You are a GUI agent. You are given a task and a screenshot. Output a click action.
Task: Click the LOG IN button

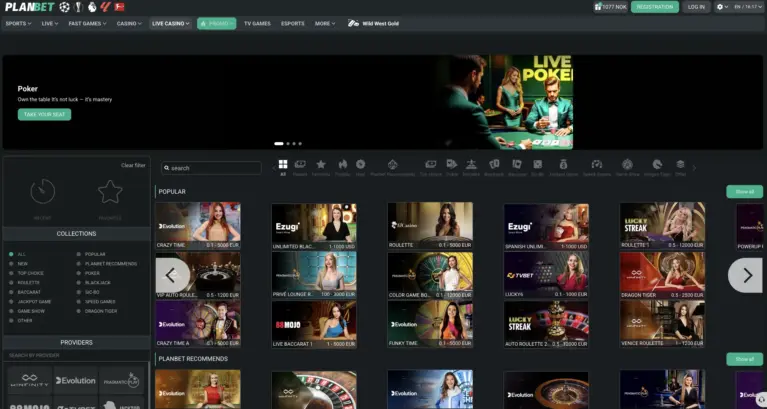[696, 7]
